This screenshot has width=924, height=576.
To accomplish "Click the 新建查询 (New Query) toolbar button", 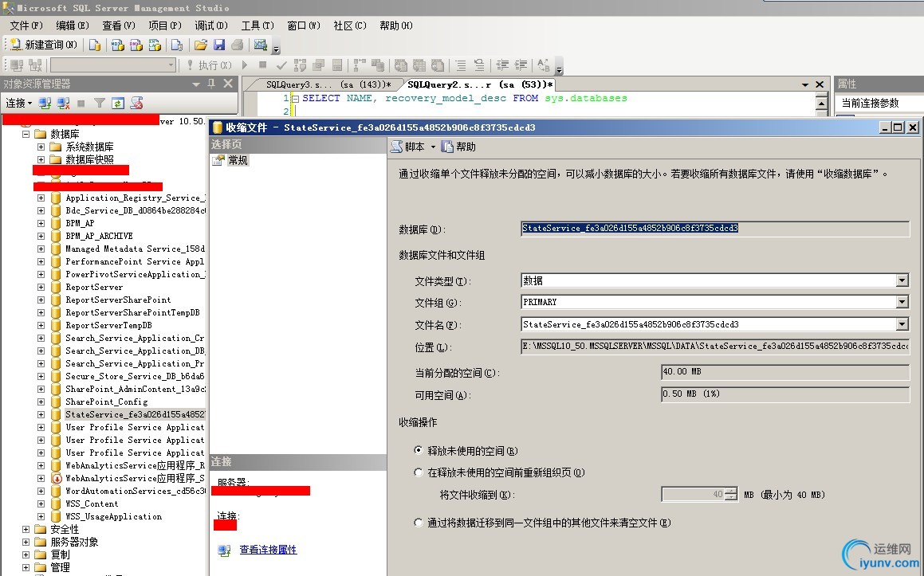I will pyautogui.click(x=44, y=45).
